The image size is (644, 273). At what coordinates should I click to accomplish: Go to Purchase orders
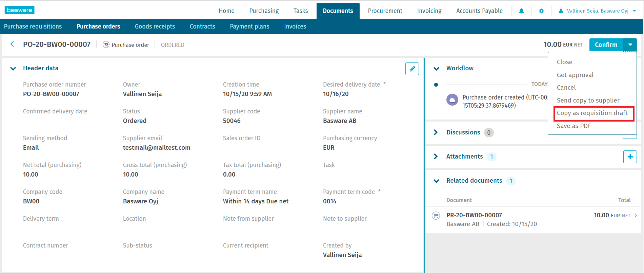(98, 26)
